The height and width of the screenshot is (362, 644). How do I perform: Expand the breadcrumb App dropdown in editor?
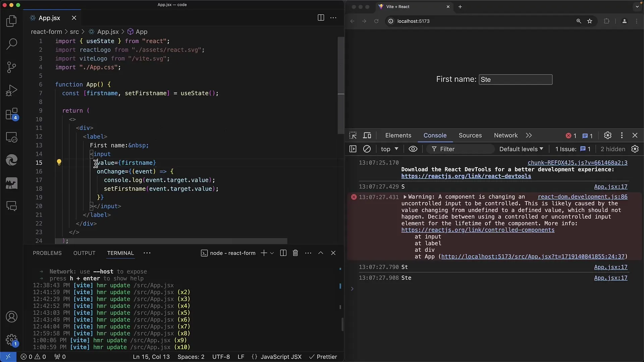pyautogui.click(x=142, y=32)
